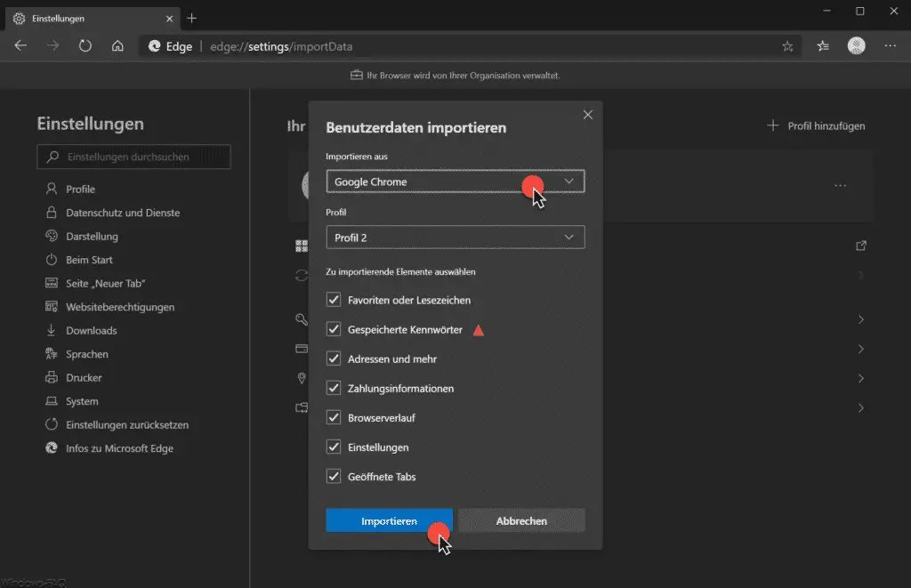Screen dimensions: 911x588
Task: Click Profil hinzufügen
Action: tap(817, 126)
